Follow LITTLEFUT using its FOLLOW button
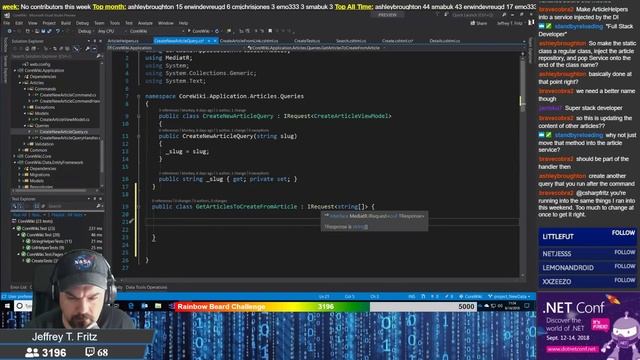The height and width of the screenshot is (360, 640). coord(623,233)
